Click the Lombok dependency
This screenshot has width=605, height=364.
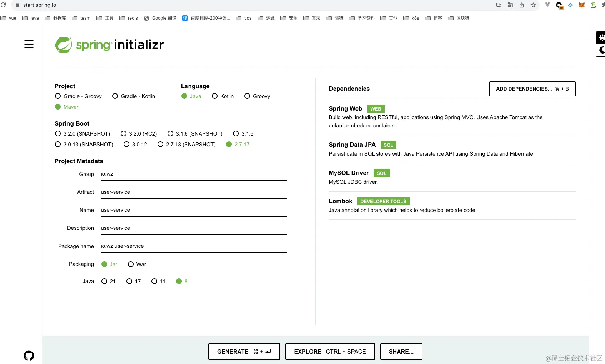pyautogui.click(x=452, y=206)
